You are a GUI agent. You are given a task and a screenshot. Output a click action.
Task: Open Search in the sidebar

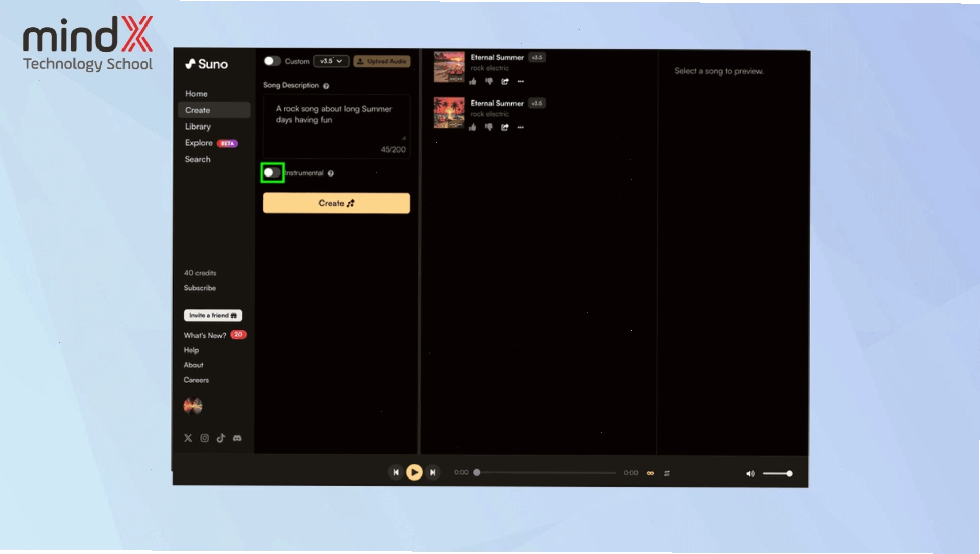pos(198,159)
